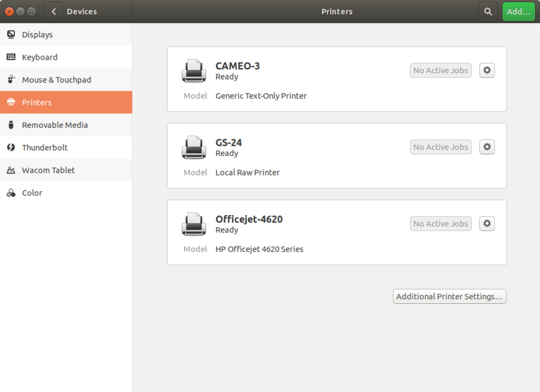This screenshot has height=392, width=540.
Task: Click No Active Jobs for Officejet-4620
Action: point(440,223)
